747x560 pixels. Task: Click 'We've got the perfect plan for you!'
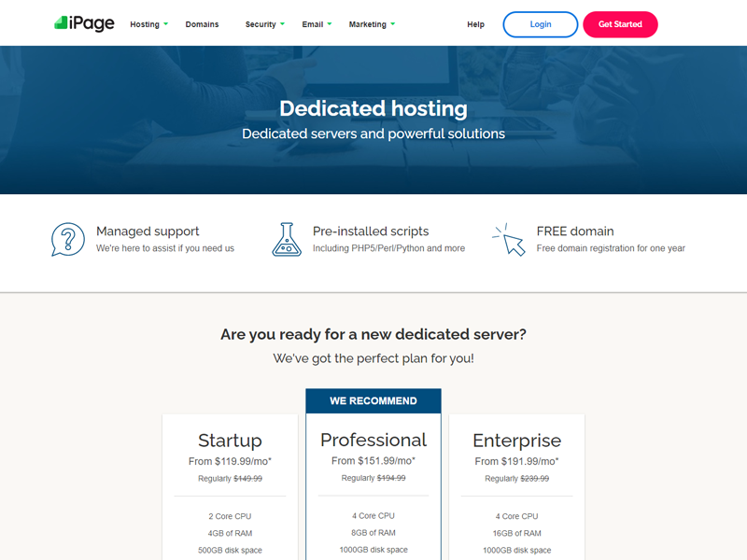point(373,358)
